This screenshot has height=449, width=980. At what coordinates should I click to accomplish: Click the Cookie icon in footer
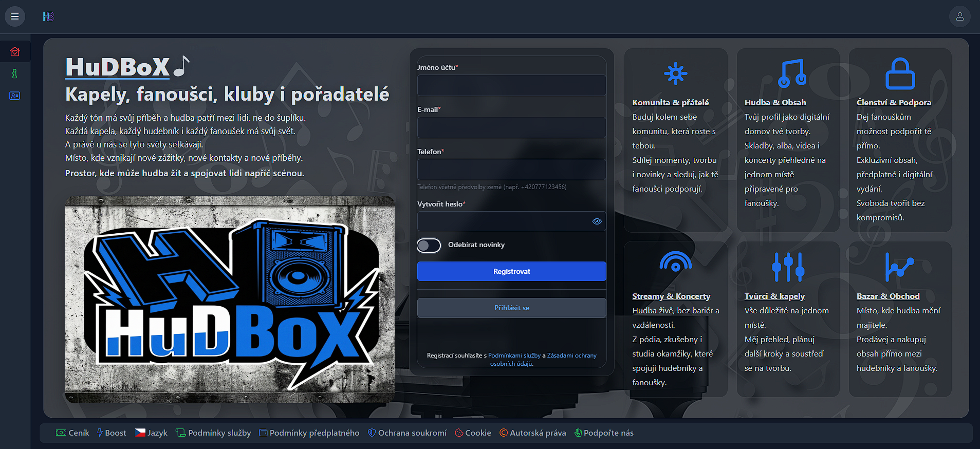[x=459, y=433]
